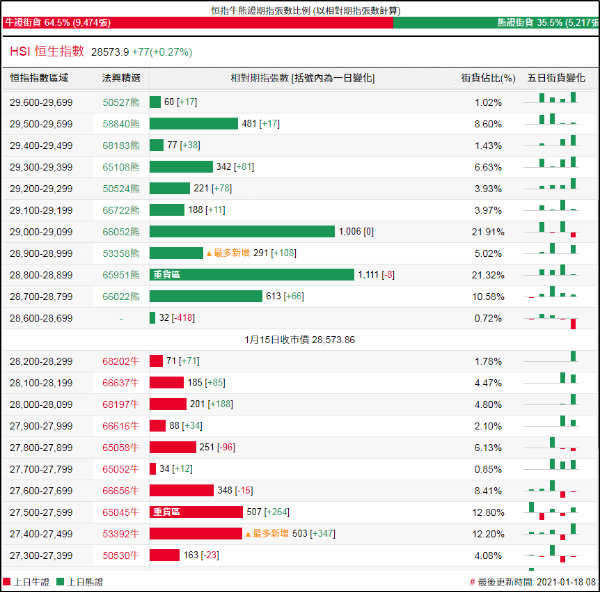
Task: Open five-day chart for 27,500-27,599 row
Action: (x=551, y=511)
